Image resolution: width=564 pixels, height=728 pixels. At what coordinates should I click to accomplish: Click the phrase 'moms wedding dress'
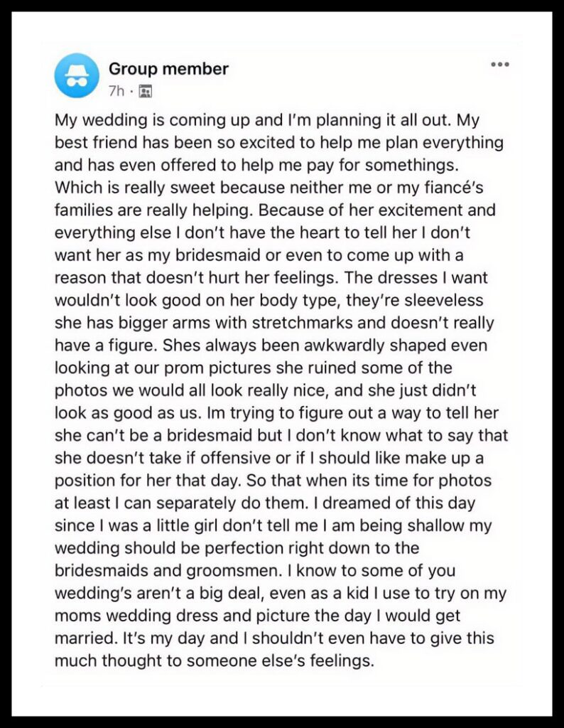(x=136, y=616)
